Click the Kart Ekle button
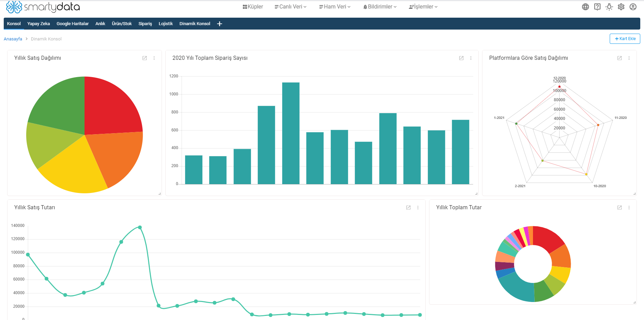The image size is (644, 320). click(x=625, y=39)
